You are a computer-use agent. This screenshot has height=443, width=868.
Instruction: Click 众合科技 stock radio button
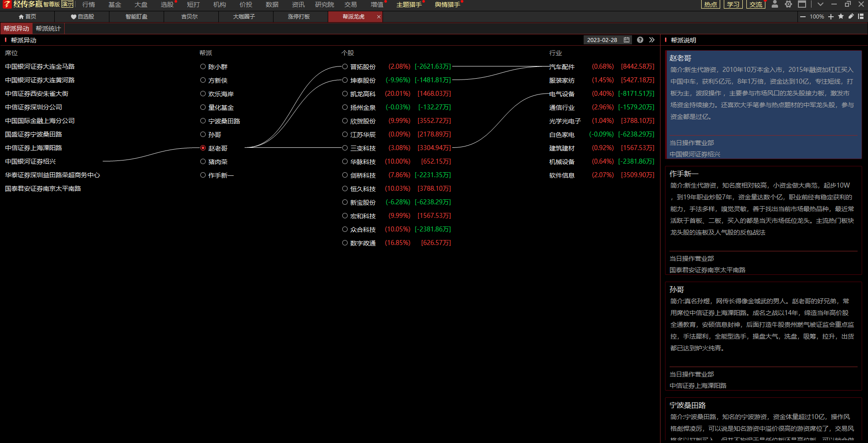point(345,229)
